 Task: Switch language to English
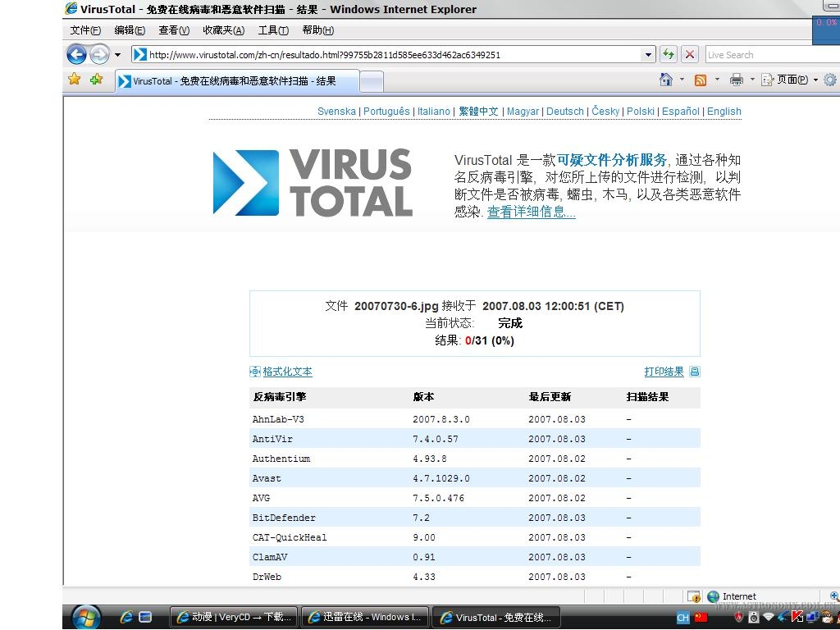[724, 111]
